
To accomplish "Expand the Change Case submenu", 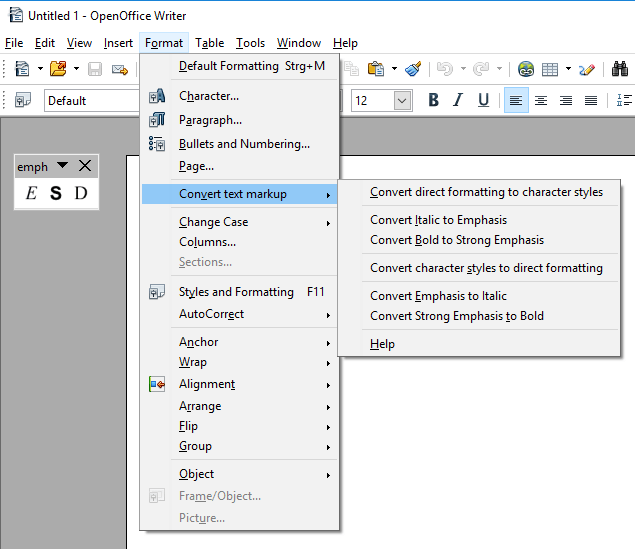I will (239, 222).
